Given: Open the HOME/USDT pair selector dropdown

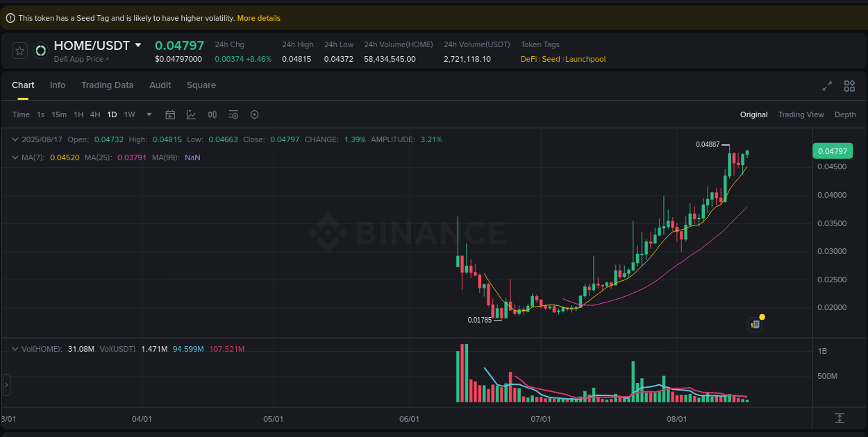Looking at the screenshot, I should pyautogui.click(x=138, y=44).
